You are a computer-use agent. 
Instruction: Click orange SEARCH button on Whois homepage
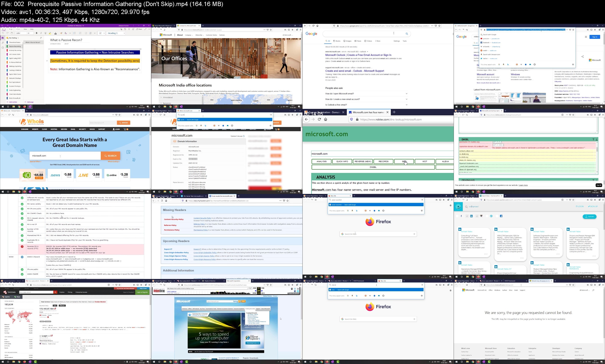pyautogui.click(x=110, y=156)
